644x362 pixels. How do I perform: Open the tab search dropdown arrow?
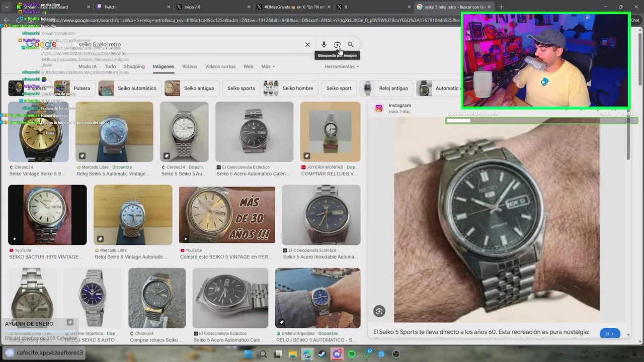point(7,7)
